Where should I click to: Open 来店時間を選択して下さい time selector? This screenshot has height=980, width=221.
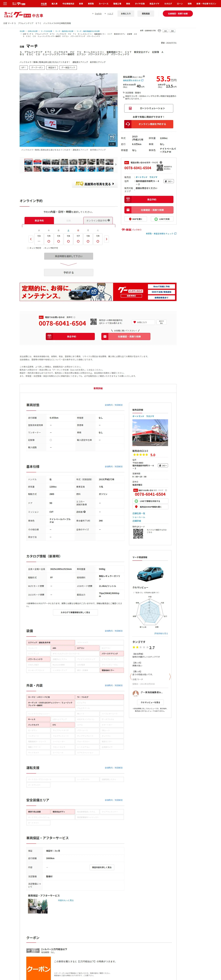69,256
